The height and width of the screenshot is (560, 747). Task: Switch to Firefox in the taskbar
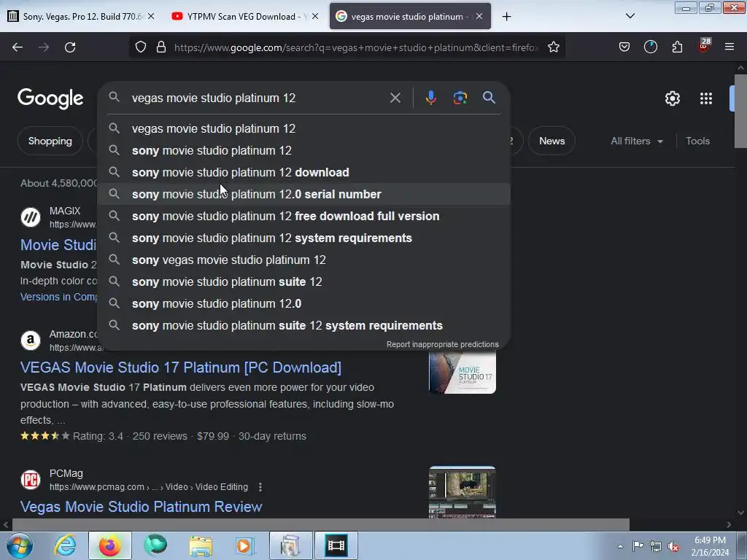pos(109,545)
